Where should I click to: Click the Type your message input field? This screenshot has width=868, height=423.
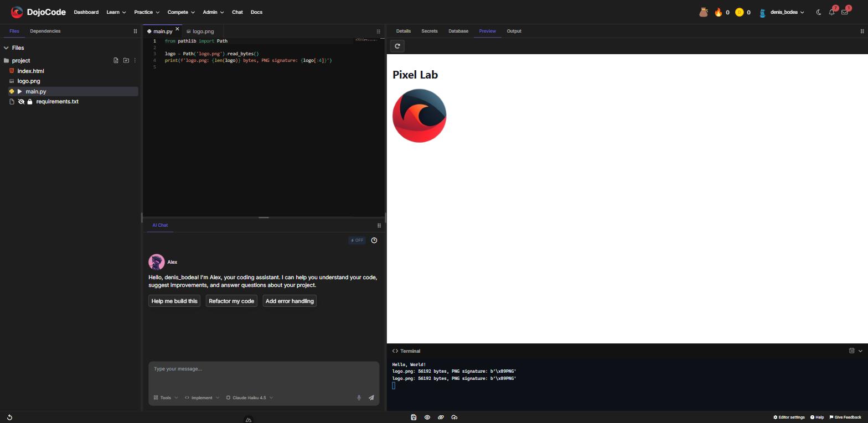(263, 375)
